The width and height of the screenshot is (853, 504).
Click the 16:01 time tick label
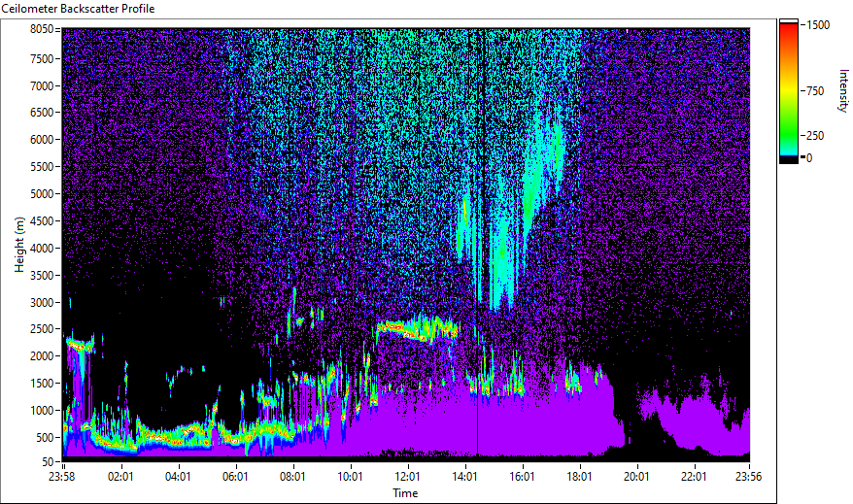[x=523, y=477]
